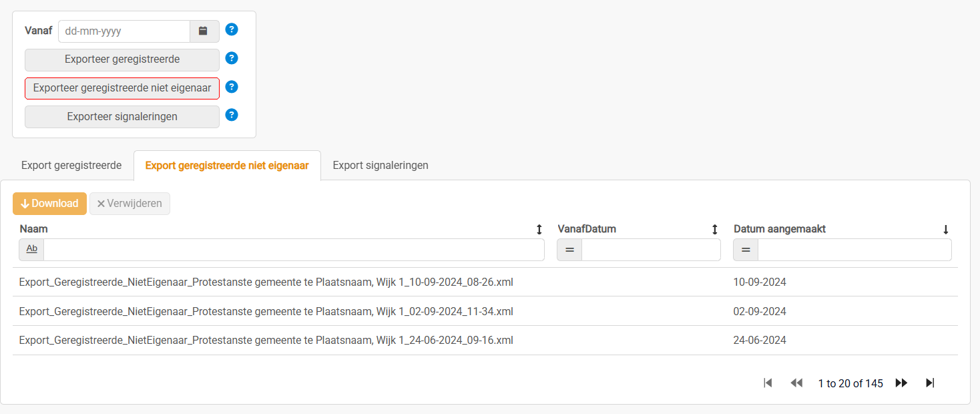This screenshot has width=980, height=414.
Task: Click into the Vanaf date input field
Action: [x=124, y=31]
